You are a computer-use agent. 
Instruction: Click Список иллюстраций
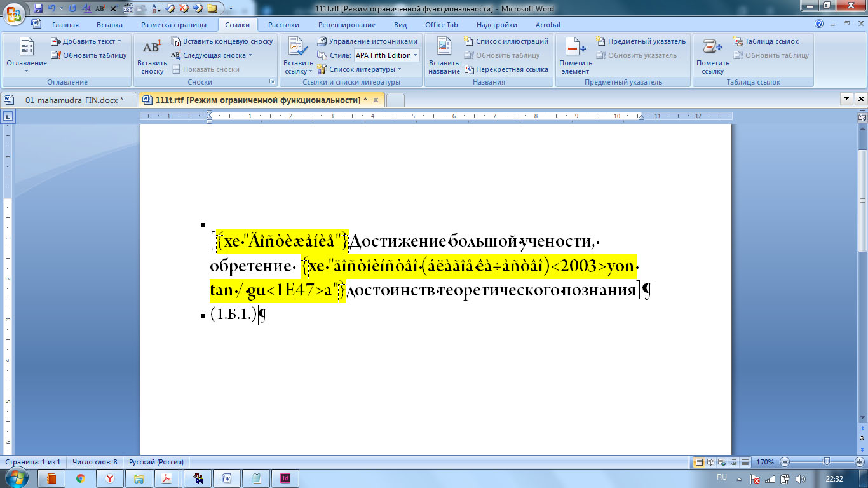506,41
